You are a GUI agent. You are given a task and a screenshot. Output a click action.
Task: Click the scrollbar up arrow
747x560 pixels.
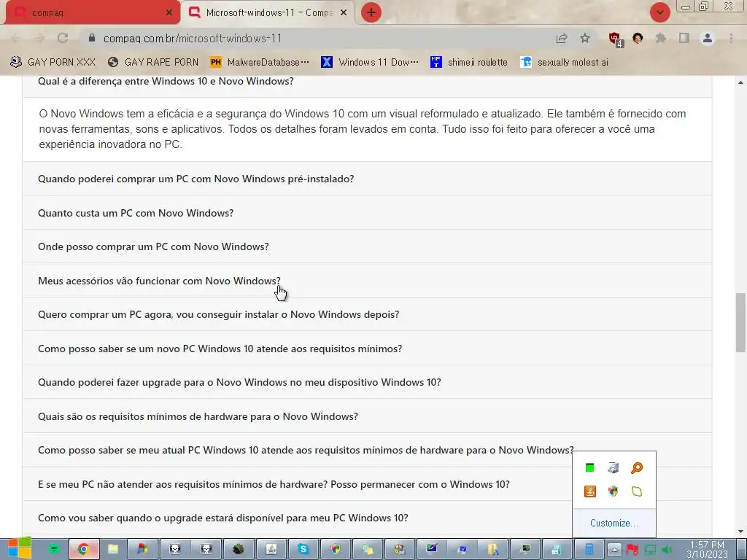(740, 82)
